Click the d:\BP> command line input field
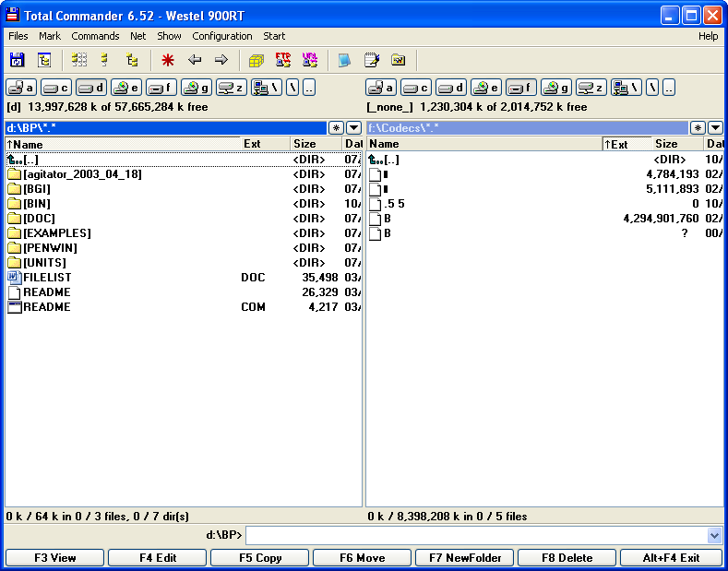This screenshot has height=571, width=728. (475, 536)
